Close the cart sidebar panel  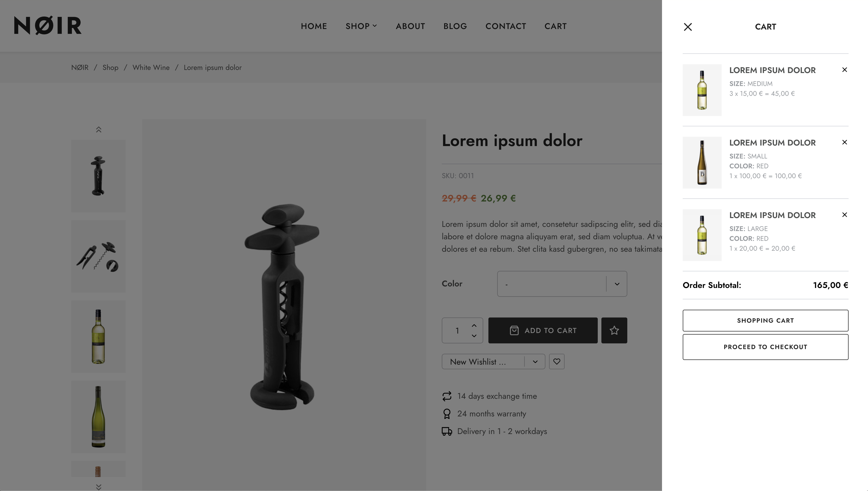coord(687,27)
